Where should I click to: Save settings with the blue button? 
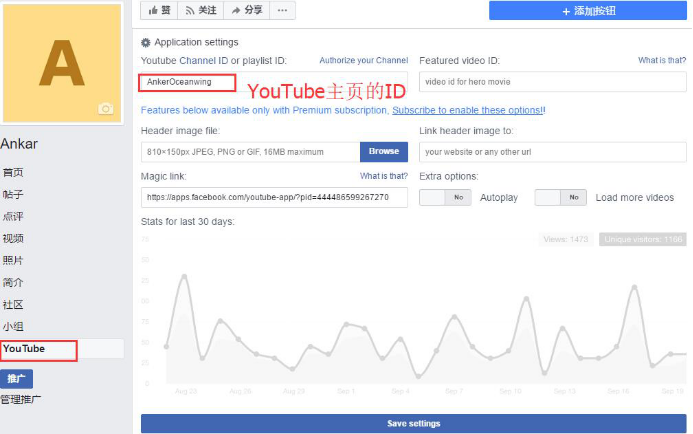413,423
